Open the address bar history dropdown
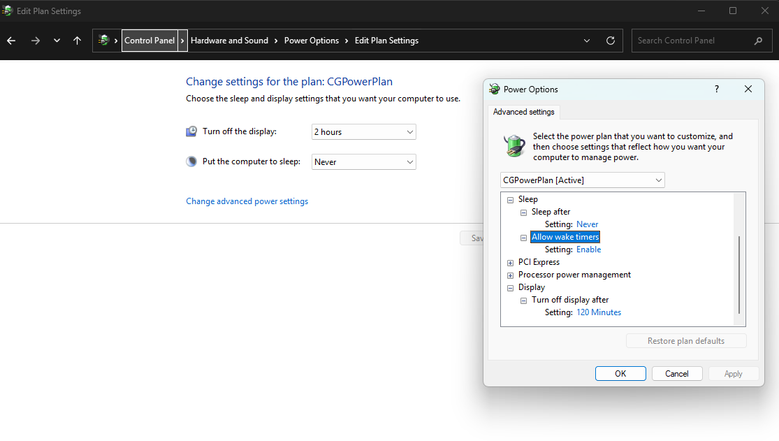Screen dimensions: 779x441 (x=587, y=41)
